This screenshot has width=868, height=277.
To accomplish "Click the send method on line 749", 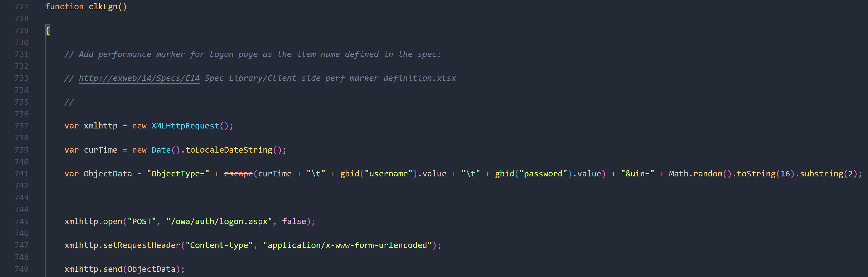I will (x=113, y=269).
